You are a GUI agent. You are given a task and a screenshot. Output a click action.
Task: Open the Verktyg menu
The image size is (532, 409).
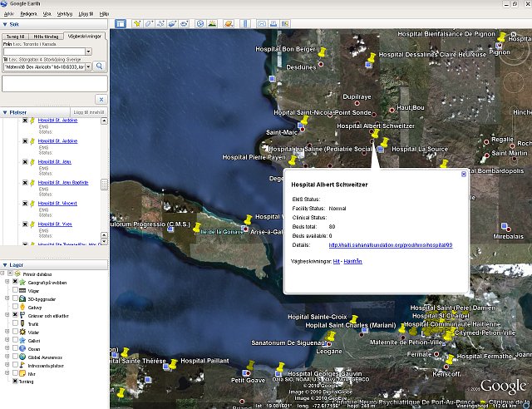[66, 14]
